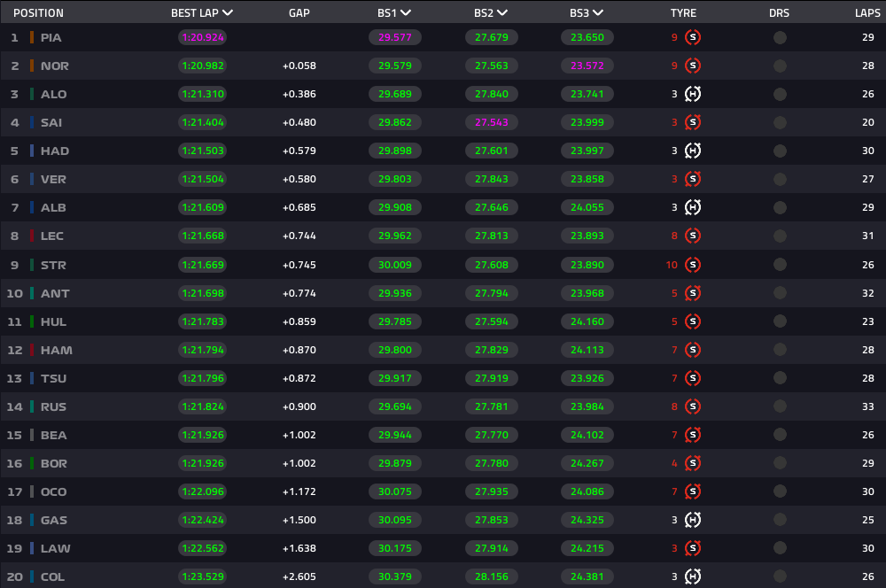Click the DRS indicator dot for LEC
886x588 pixels.
click(780, 236)
